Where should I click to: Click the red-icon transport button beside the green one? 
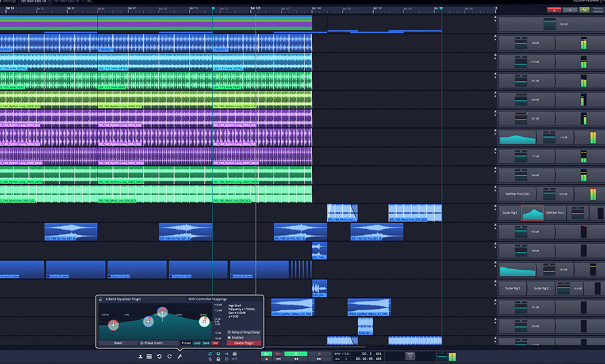[278, 353]
